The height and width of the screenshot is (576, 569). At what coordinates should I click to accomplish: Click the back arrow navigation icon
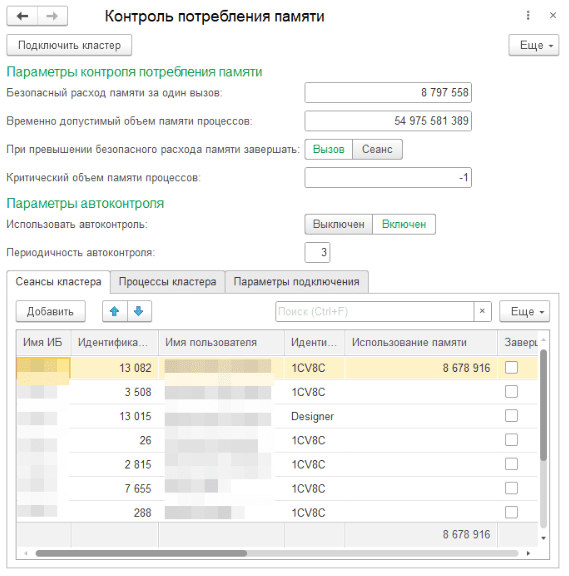(22, 16)
